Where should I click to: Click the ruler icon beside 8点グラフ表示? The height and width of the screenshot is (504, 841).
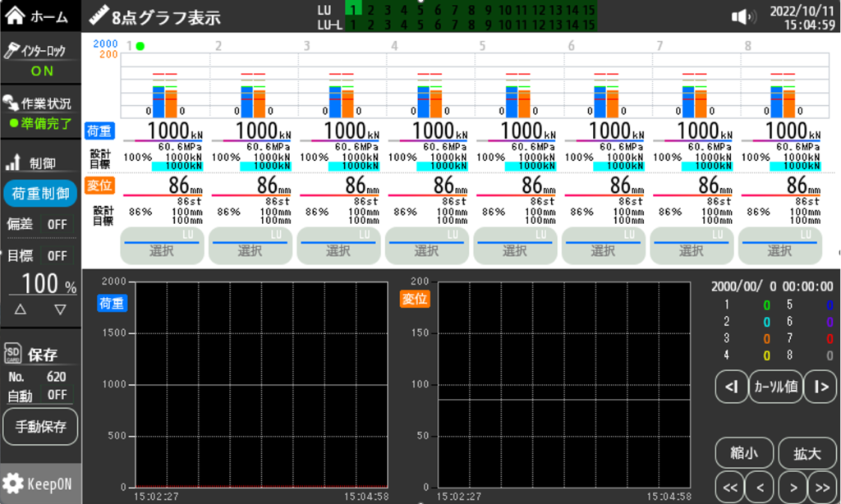click(99, 15)
